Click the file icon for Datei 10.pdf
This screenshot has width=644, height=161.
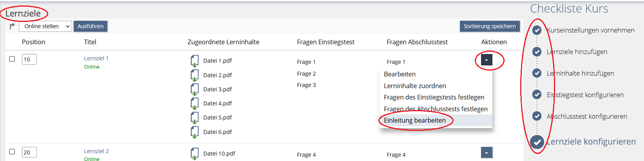coord(194,154)
